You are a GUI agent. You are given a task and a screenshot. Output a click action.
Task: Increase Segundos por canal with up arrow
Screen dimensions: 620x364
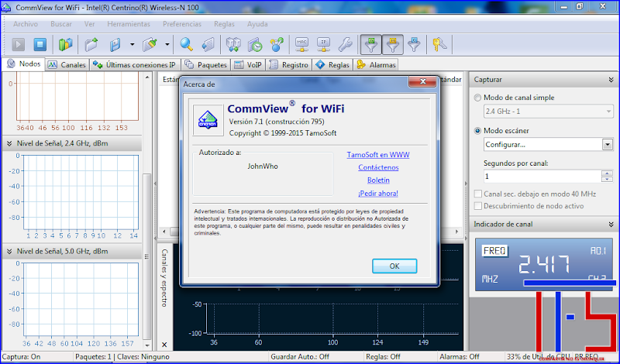pos(607,173)
